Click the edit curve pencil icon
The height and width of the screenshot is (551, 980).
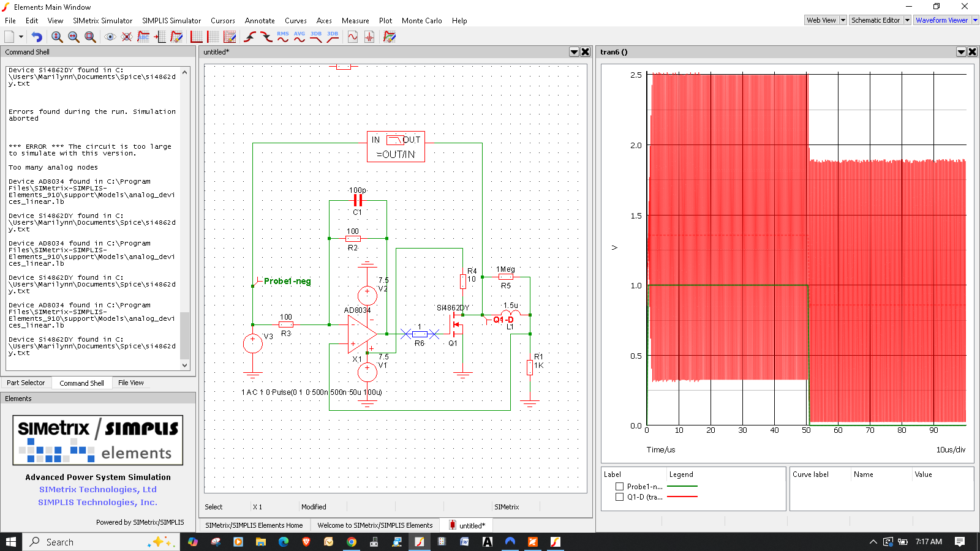tap(176, 37)
